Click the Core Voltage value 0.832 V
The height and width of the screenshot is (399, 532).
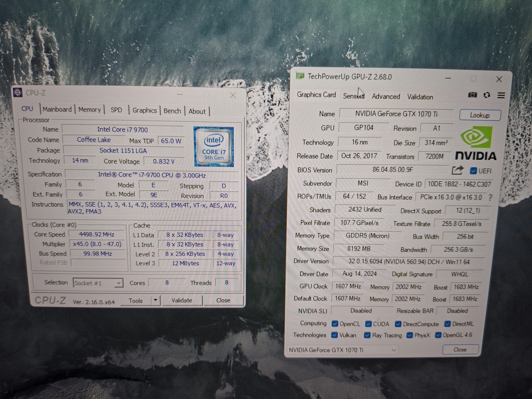[x=164, y=161]
